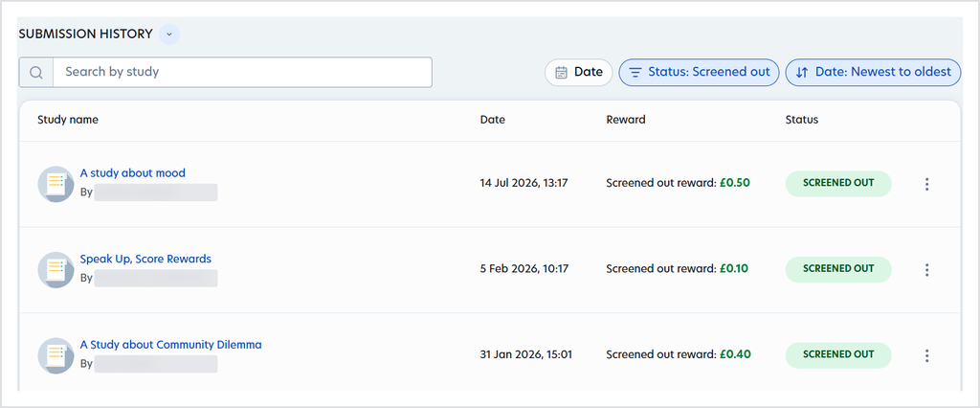This screenshot has height=408, width=980.
Task: Click the Date column header
Action: coord(493,120)
